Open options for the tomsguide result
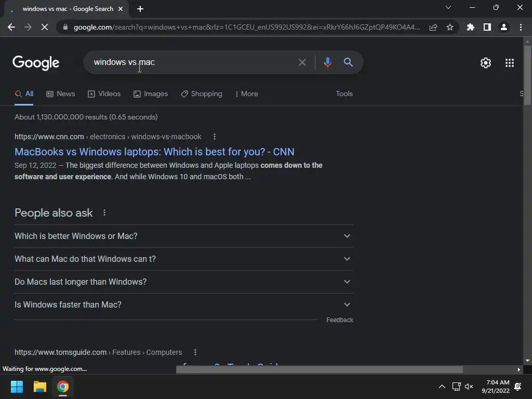 [x=195, y=352]
